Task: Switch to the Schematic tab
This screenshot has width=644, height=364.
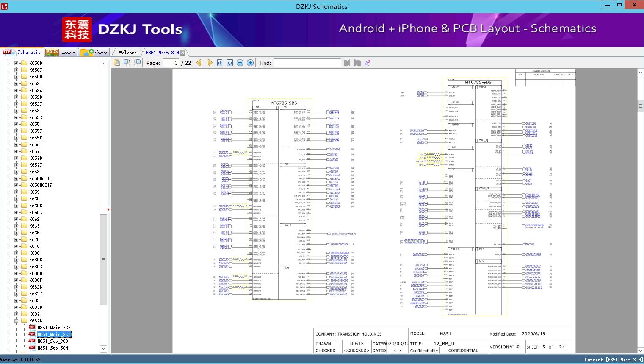Action: coord(22,52)
